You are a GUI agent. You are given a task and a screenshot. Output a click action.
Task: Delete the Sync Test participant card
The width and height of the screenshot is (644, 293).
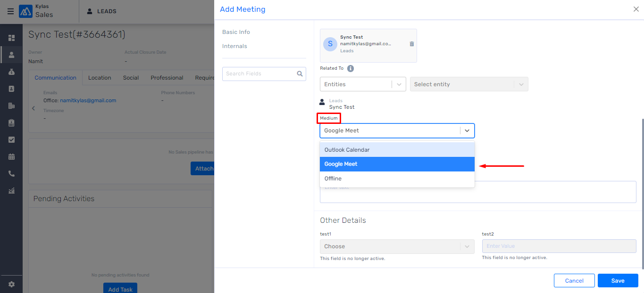pyautogui.click(x=412, y=44)
